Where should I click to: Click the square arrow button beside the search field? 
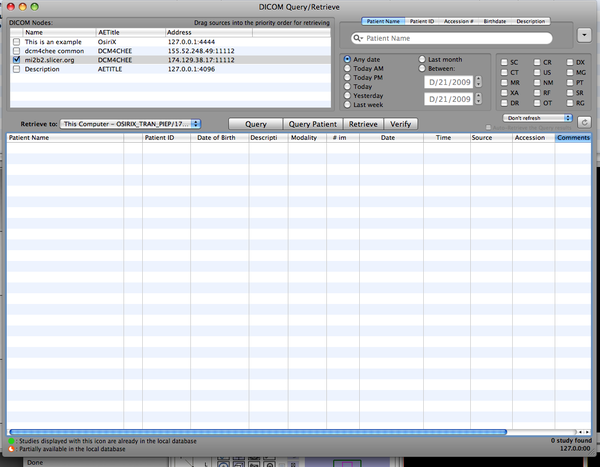click(x=584, y=36)
